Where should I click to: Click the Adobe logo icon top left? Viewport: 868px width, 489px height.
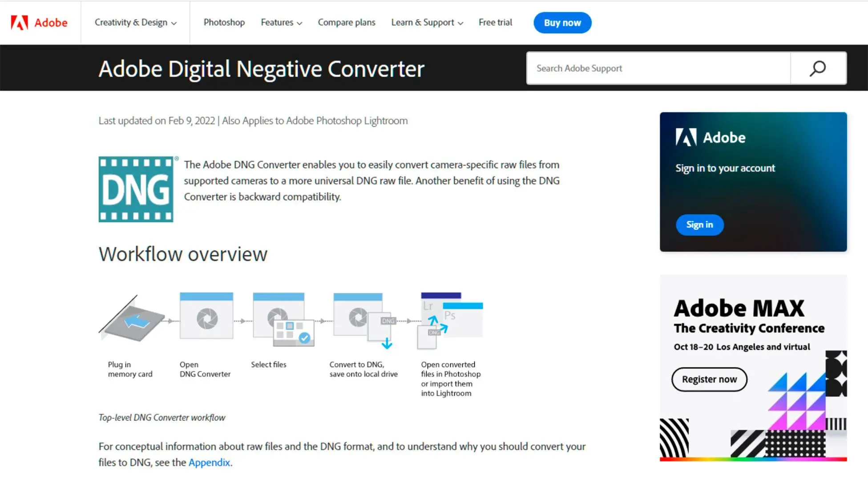click(19, 23)
